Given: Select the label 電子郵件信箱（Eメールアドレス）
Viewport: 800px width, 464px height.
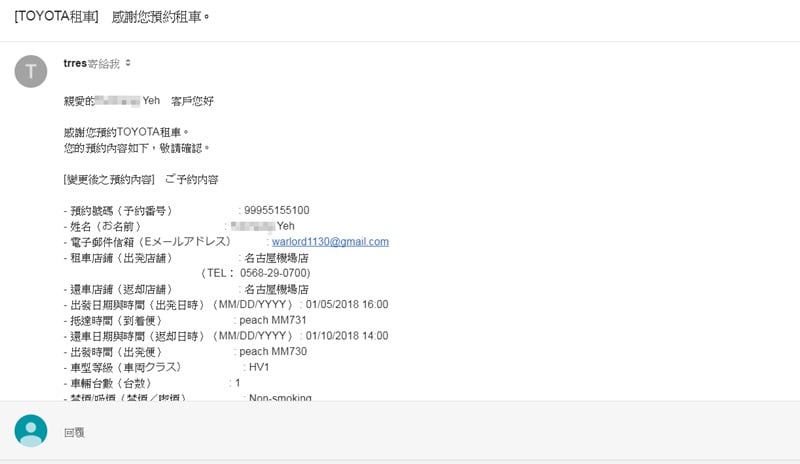Looking at the screenshot, I should (x=151, y=242).
